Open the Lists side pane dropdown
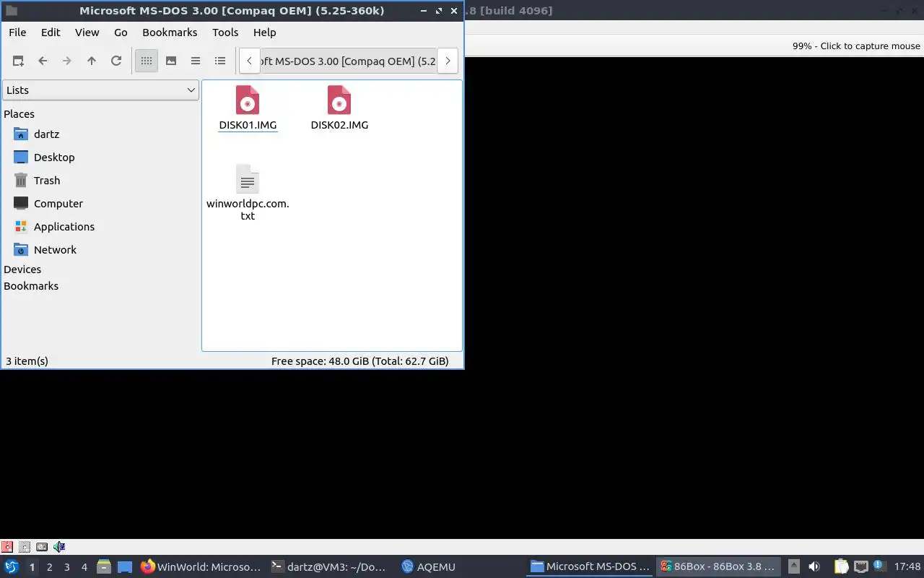Viewport: 924px width, 578px height. click(100, 90)
